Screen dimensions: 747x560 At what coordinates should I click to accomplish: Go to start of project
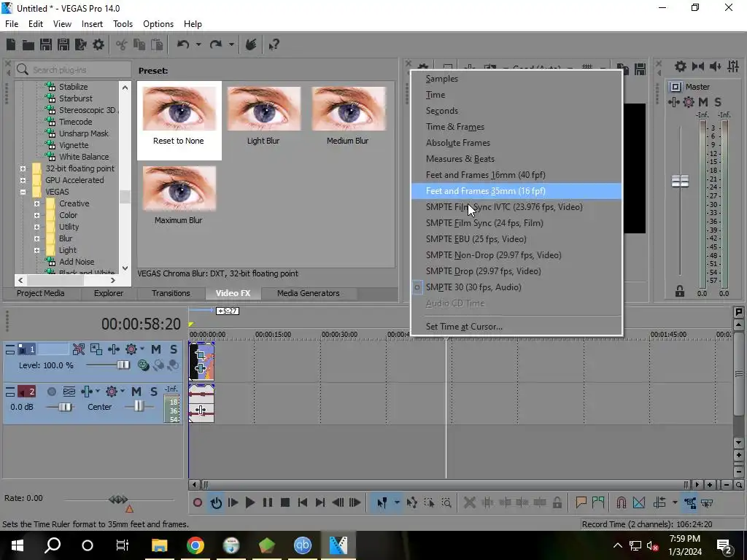point(302,502)
